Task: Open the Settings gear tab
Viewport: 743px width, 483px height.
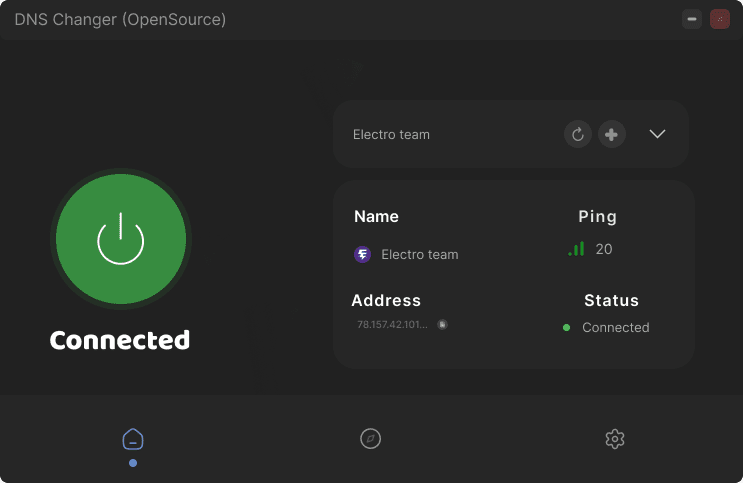Action: tap(615, 439)
